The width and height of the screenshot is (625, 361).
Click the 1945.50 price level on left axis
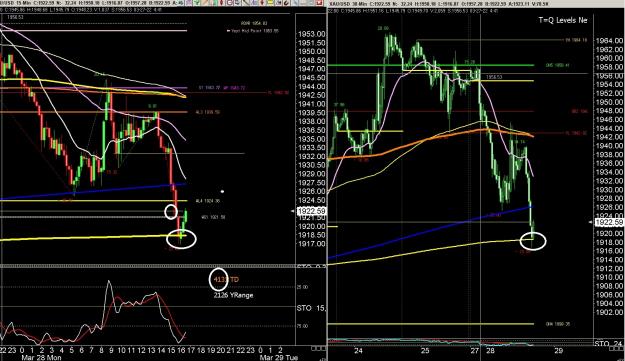(x=312, y=78)
